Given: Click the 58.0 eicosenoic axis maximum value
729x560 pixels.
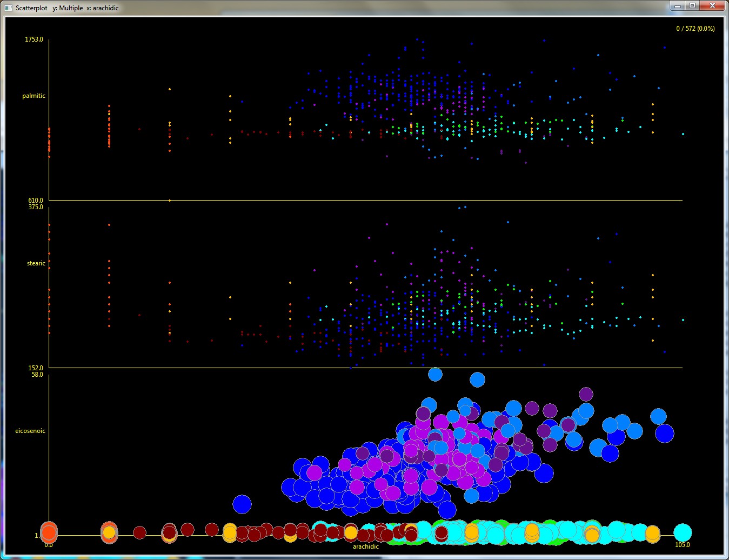Looking at the screenshot, I should pyautogui.click(x=37, y=375).
